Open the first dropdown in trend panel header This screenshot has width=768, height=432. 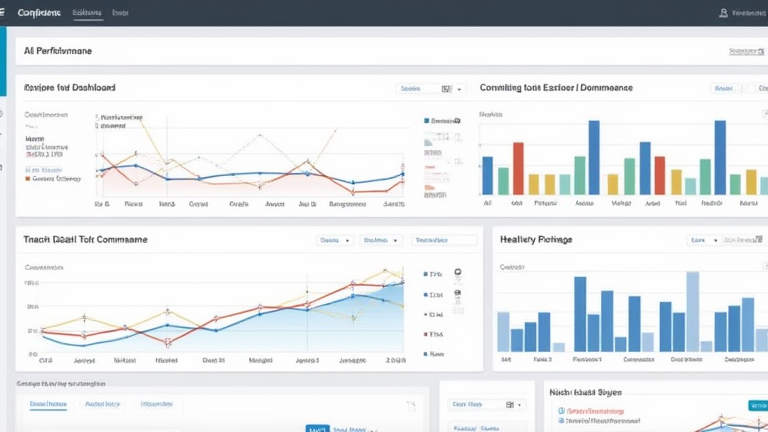tap(335, 240)
